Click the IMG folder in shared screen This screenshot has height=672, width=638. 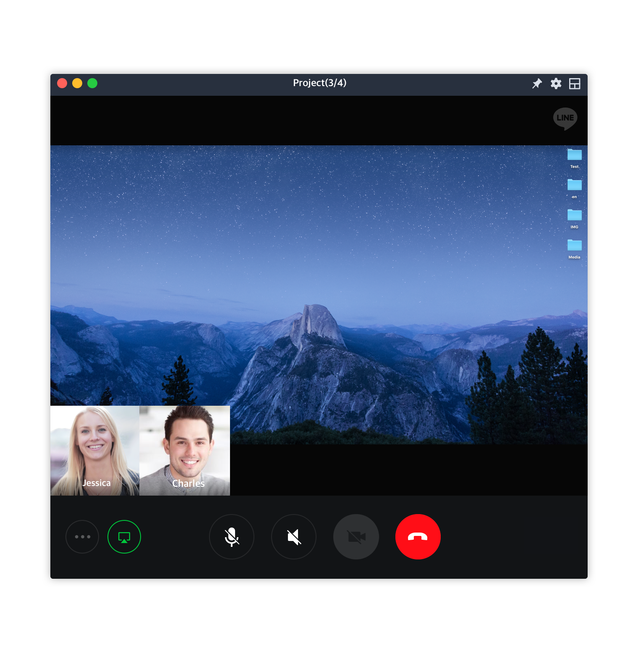pyautogui.click(x=575, y=219)
